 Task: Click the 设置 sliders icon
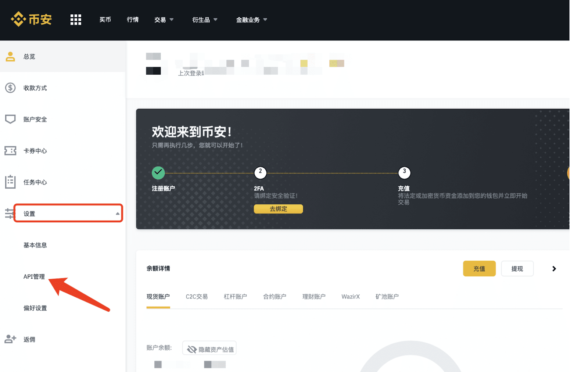pos(9,214)
